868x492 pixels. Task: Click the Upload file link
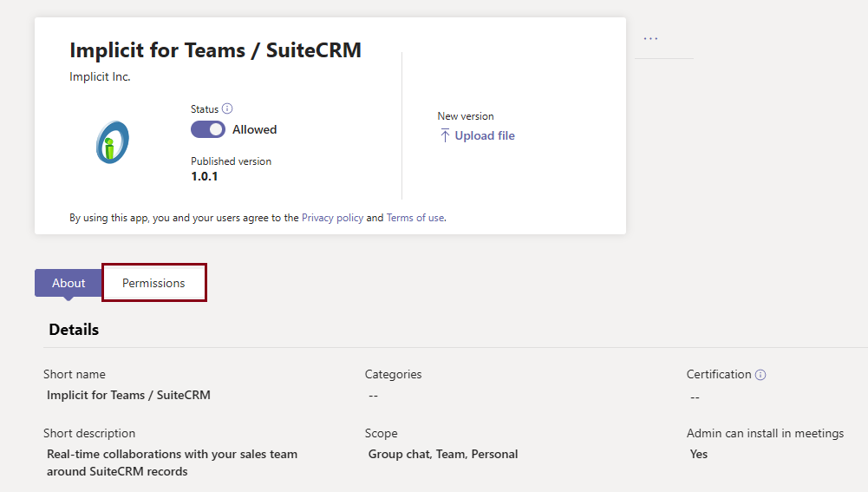pos(485,135)
